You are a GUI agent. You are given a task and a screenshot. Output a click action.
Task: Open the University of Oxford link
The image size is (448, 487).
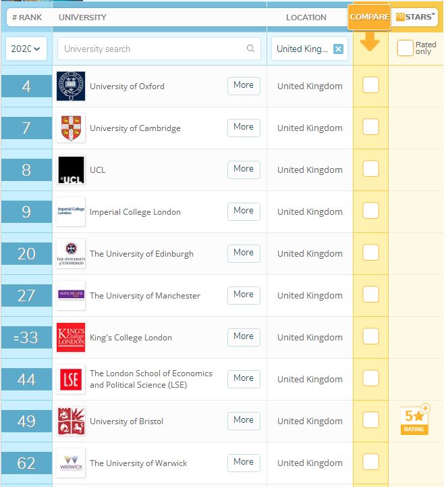point(128,86)
